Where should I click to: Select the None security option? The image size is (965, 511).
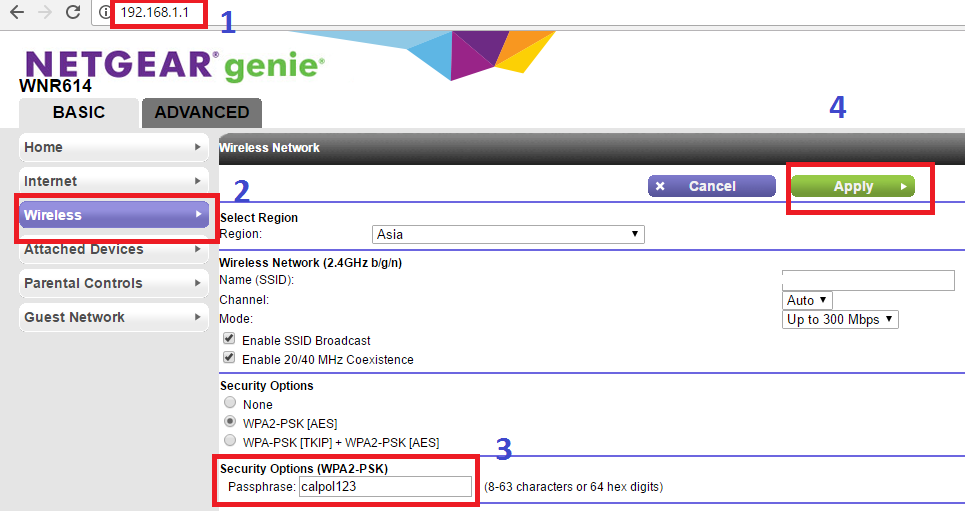pyautogui.click(x=230, y=403)
